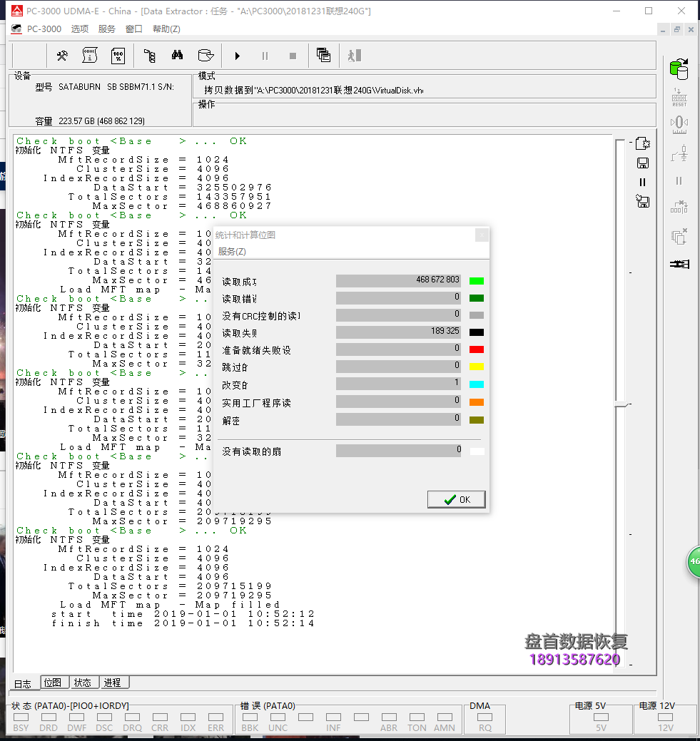This screenshot has width=700, height=741.
Task: Click the binary info sheet icon
Action: click(90, 56)
